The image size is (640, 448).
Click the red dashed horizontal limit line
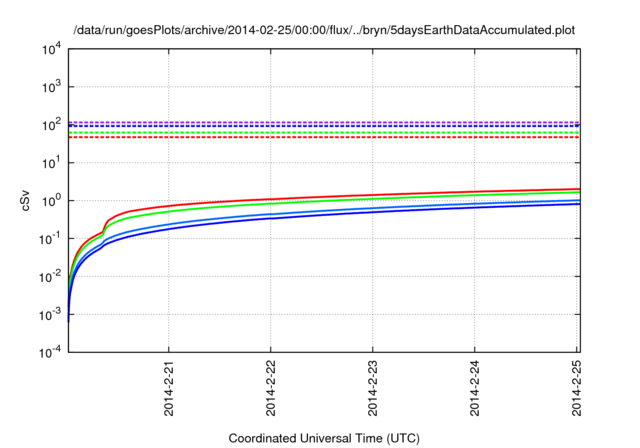(324, 137)
